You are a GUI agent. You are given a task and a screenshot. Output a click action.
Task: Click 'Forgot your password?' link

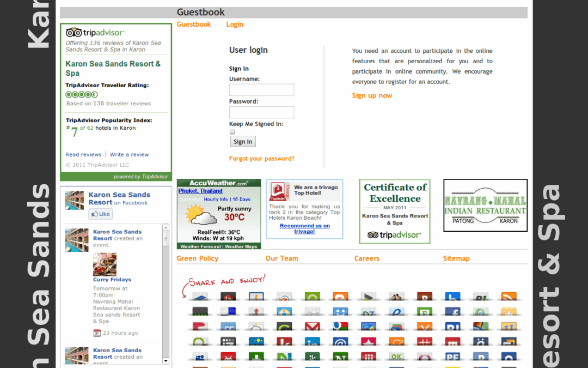click(262, 159)
